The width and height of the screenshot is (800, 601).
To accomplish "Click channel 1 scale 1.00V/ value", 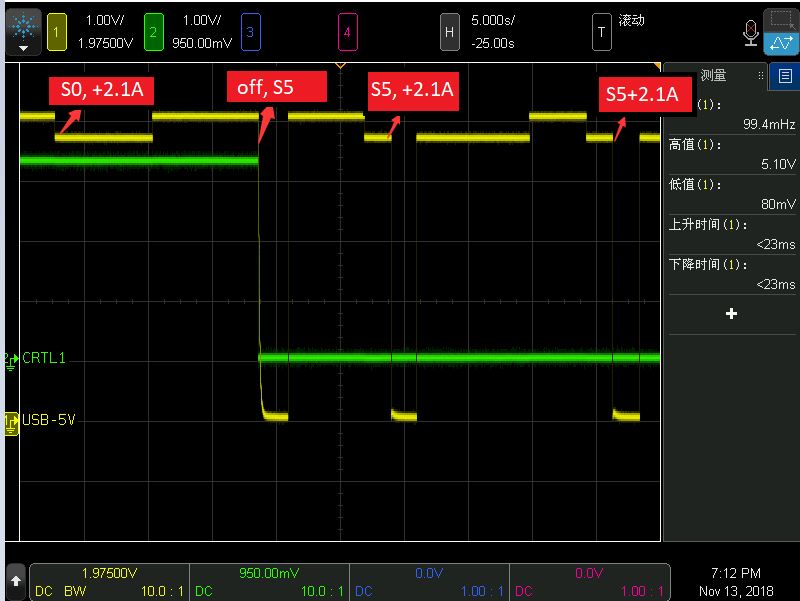I will [x=105, y=20].
